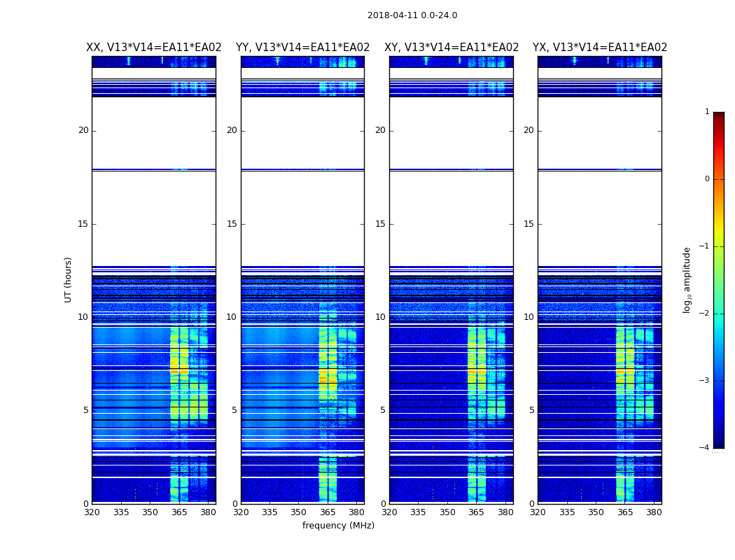Click the "380" frequency tick of XX panel

tap(208, 512)
